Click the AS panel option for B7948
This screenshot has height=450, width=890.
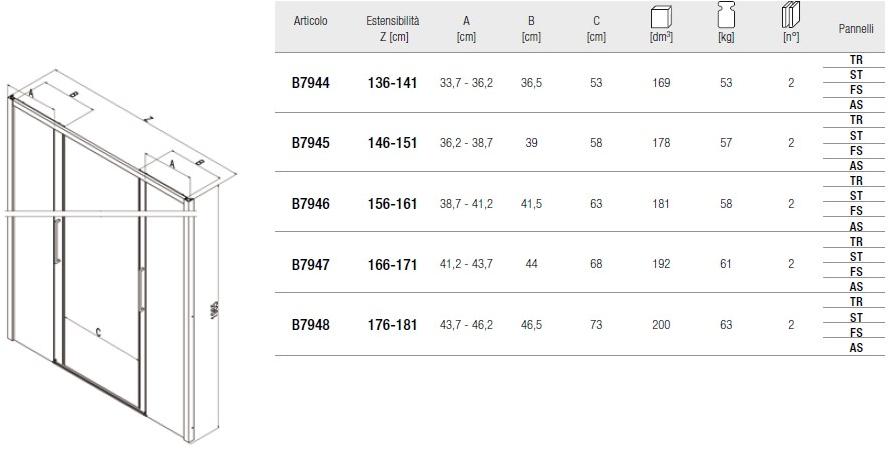point(856,348)
